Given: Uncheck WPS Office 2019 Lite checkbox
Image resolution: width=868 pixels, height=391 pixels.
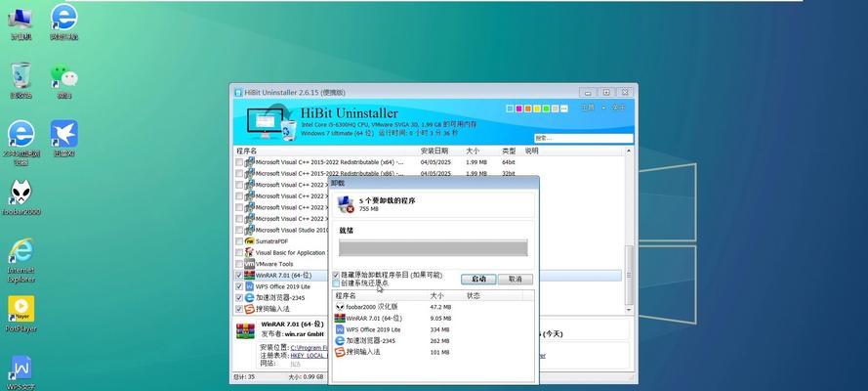Looking at the screenshot, I should (238, 286).
